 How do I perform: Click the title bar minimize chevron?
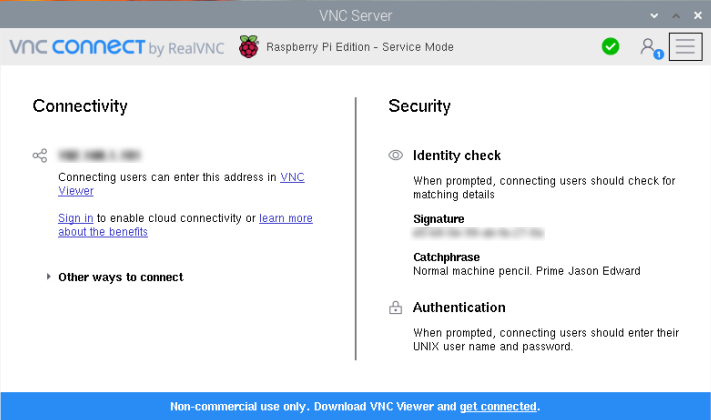(654, 16)
